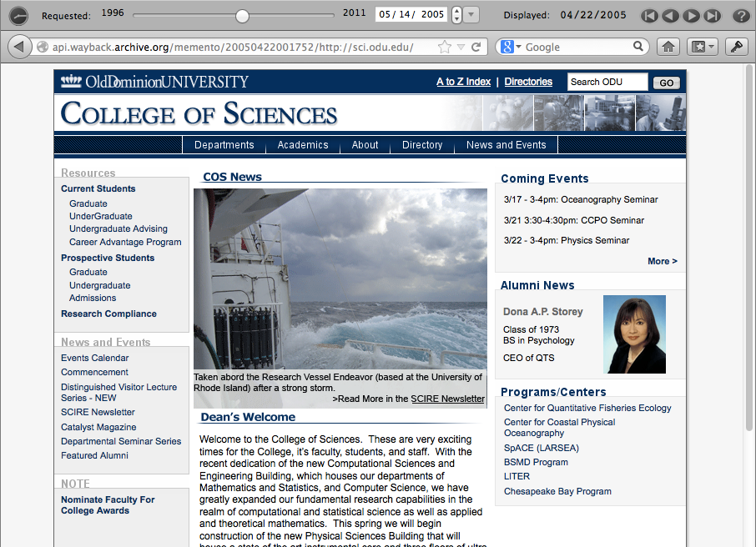Open the News and Events menu
Screen dimensions: 756x547
tap(507, 145)
